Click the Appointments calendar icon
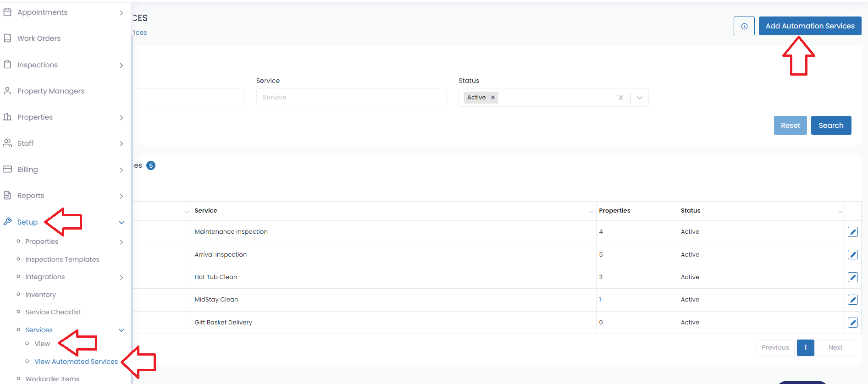Image resolution: width=868 pixels, height=384 pixels. tap(7, 12)
